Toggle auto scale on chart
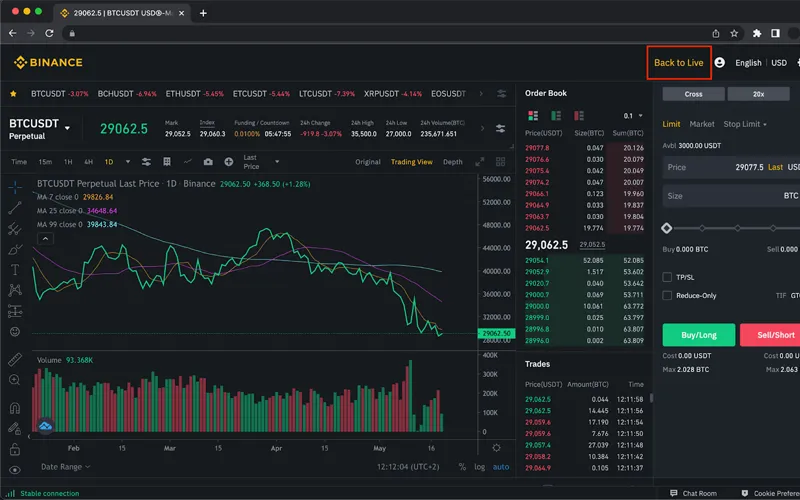 tap(501, 467)
